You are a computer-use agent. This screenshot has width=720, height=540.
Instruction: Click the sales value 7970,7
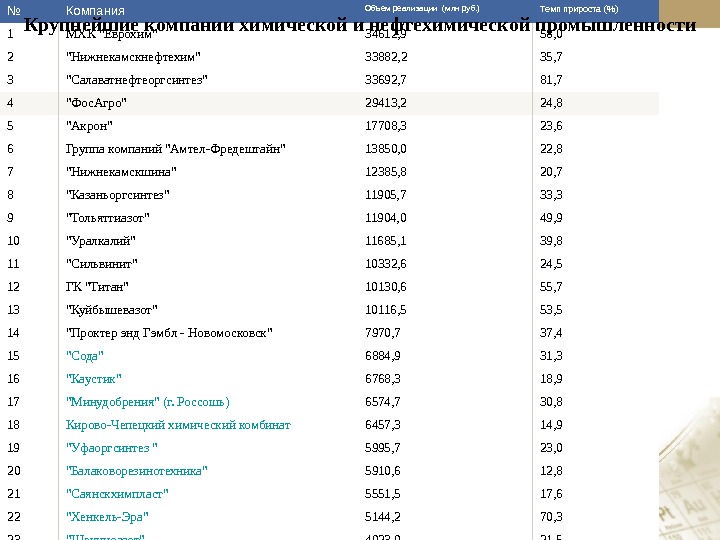tap(382, 332)
